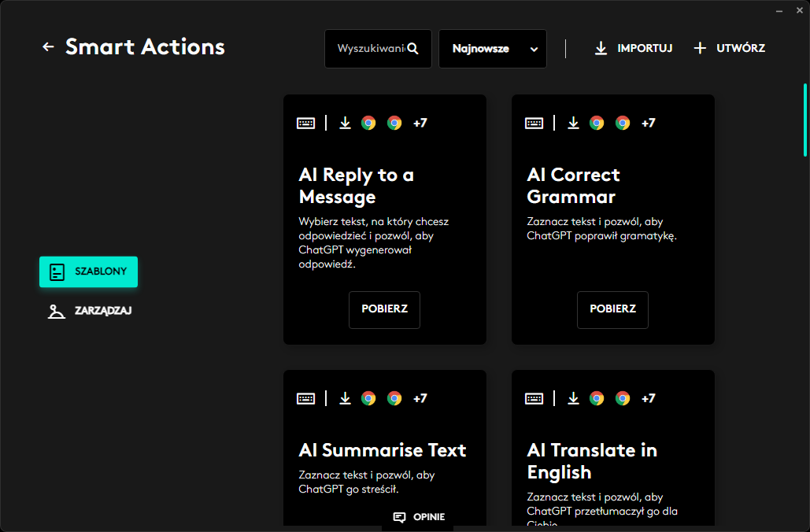
Task: Click the AI Translate in English title
Action: click(592, 461)
